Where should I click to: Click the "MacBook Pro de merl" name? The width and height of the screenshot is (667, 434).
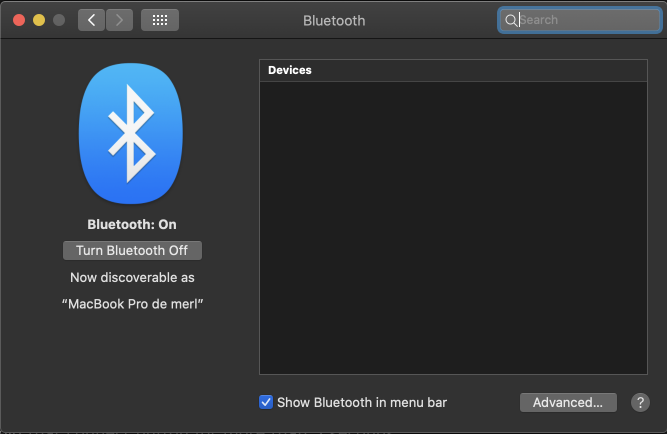coord(132,304)
